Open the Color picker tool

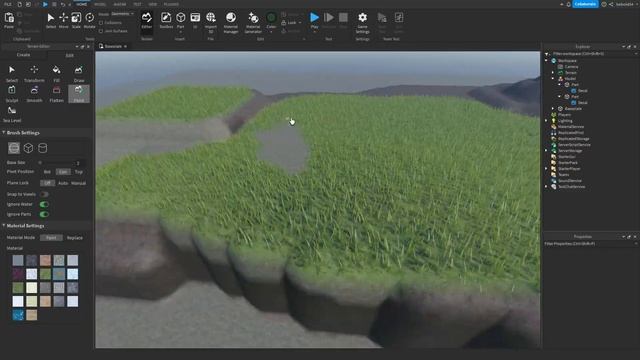pyautogui.click(x=271, y=20)
